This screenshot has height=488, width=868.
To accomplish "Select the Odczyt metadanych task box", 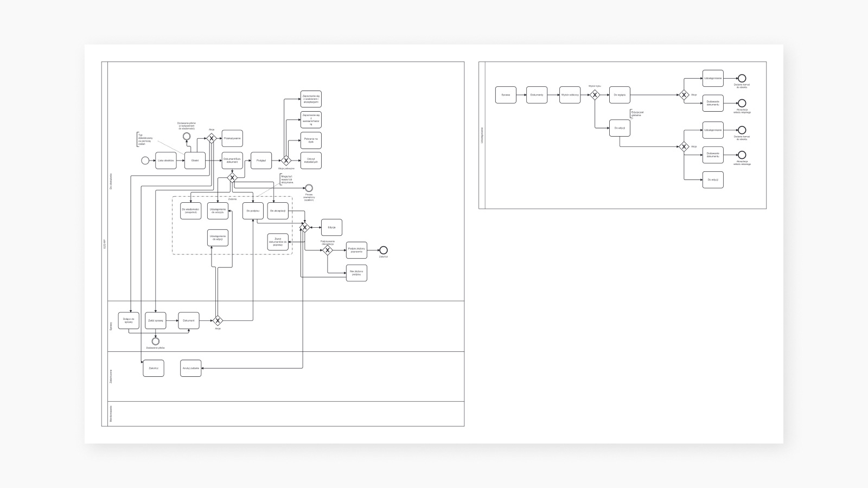I will pos(311,160).
